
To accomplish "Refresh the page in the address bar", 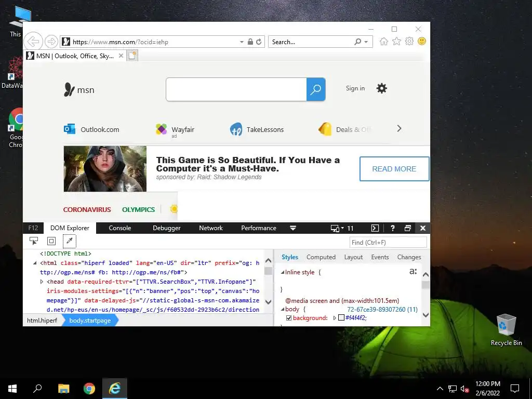I will point(259,42).
